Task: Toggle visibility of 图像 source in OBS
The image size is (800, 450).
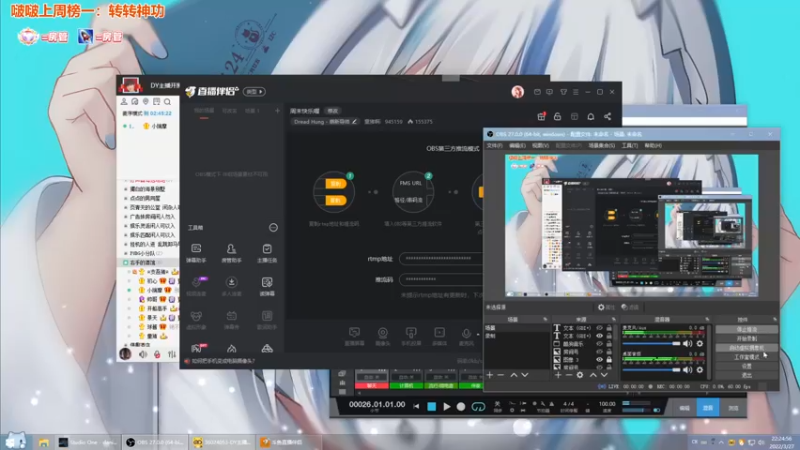Action: coord(599,360)
